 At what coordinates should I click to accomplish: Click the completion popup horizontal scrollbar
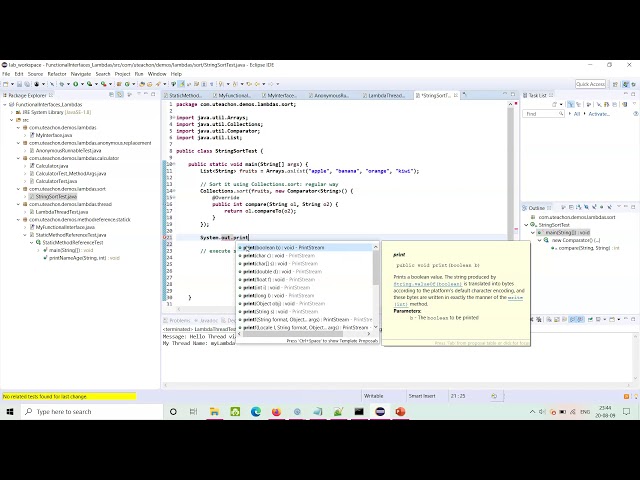pyautogui.click(x=292, y=334)
